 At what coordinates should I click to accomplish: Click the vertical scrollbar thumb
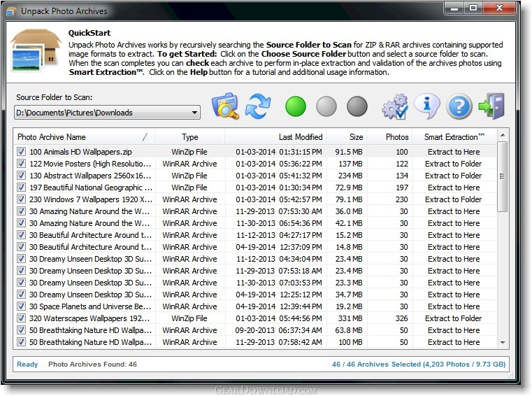point(502,176)
